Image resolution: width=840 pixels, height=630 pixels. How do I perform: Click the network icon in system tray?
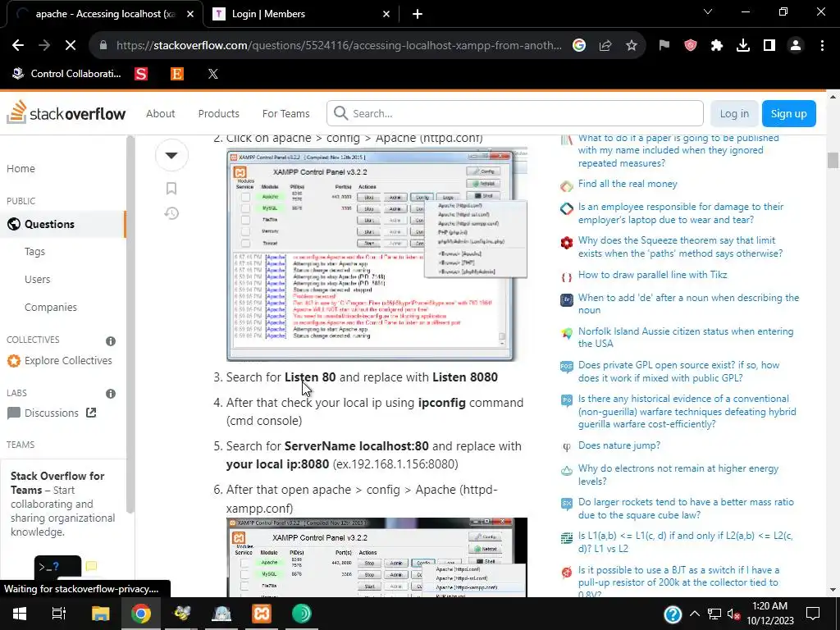pyautogui.click(x=714, y=614)
